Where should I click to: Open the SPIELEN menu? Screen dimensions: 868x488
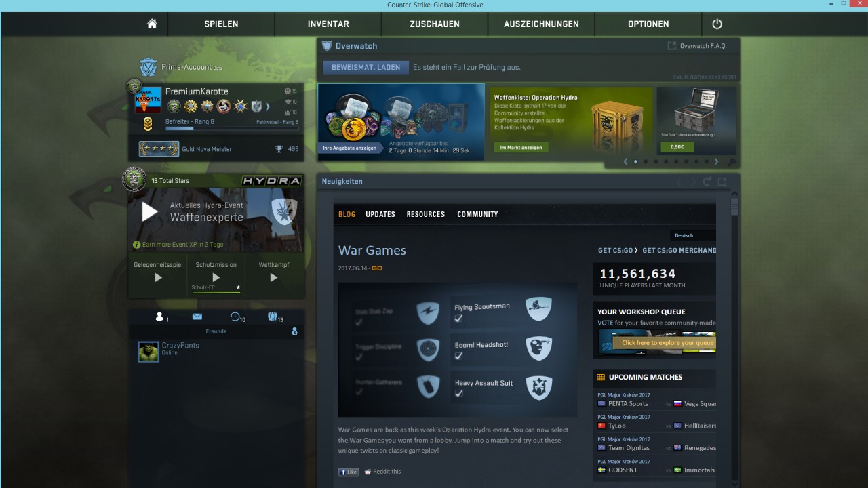point(221,24)
